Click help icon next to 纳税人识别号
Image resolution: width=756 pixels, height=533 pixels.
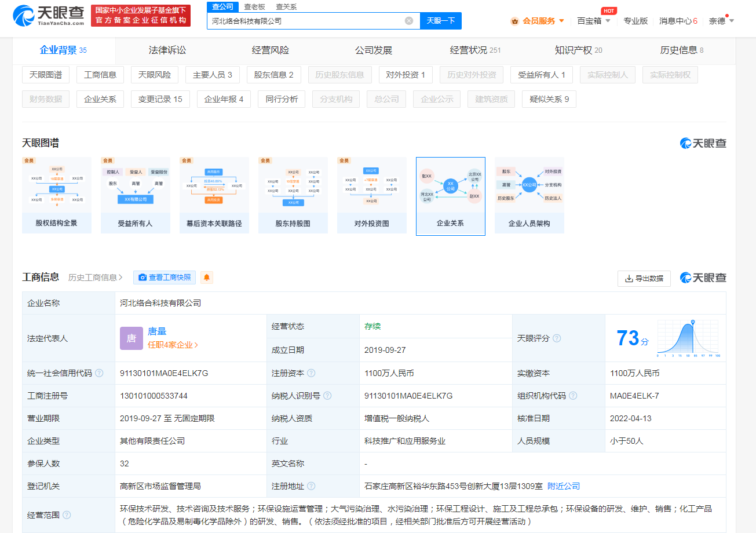pyautogui.click(x=327, y=396)
